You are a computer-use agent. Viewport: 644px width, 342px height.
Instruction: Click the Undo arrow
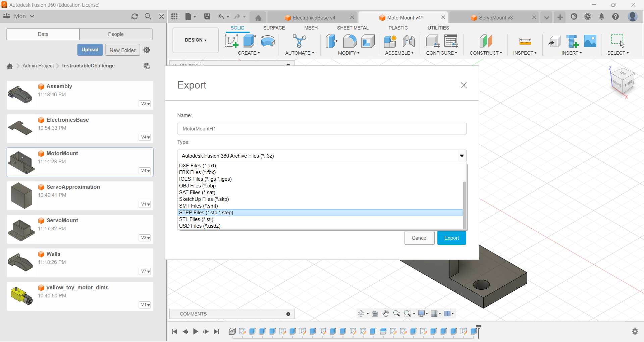221,16
